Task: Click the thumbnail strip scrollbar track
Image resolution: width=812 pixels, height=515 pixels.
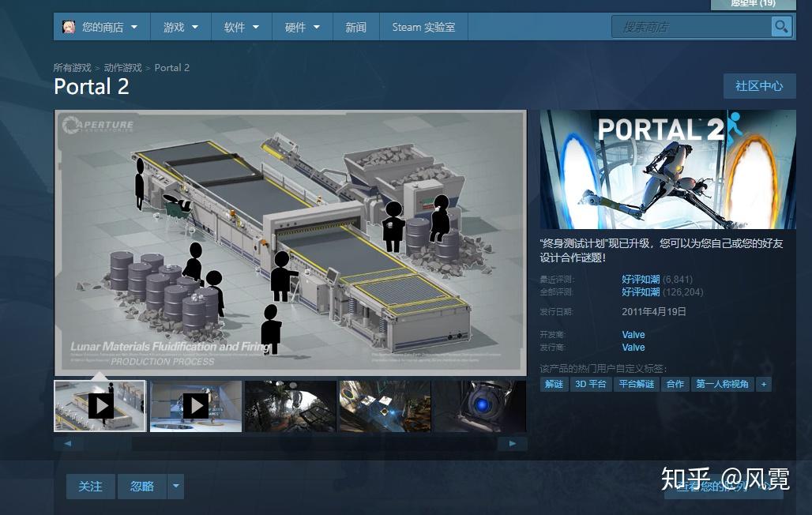Action: (x=290, y=443)
